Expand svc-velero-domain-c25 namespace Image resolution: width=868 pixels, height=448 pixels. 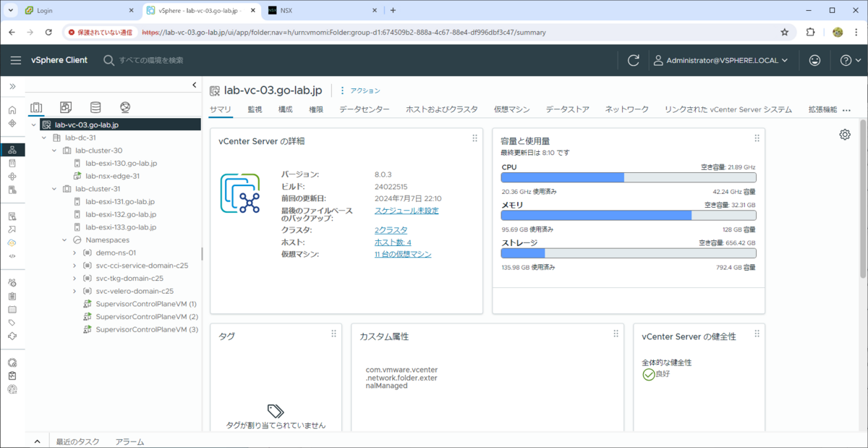[75, 291]
